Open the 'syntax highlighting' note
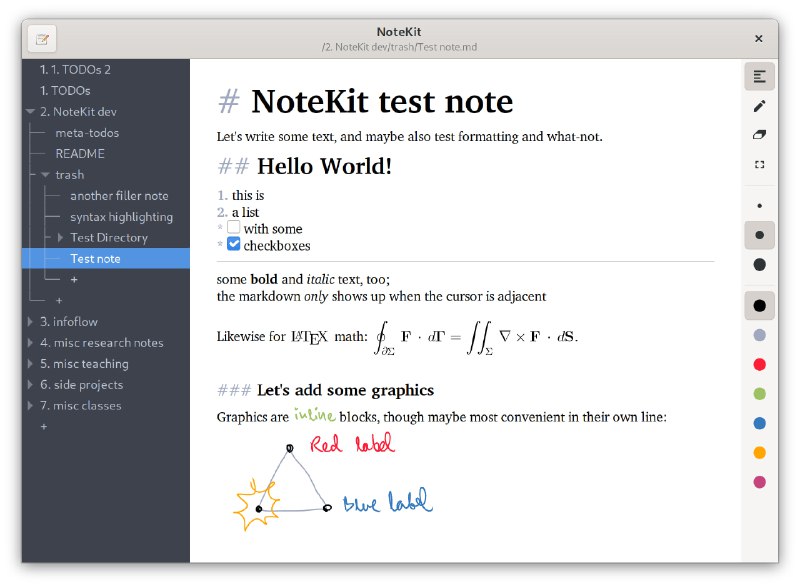Image resolution: width=800 pixels, height=587 pixels. (x=121, y=217)
